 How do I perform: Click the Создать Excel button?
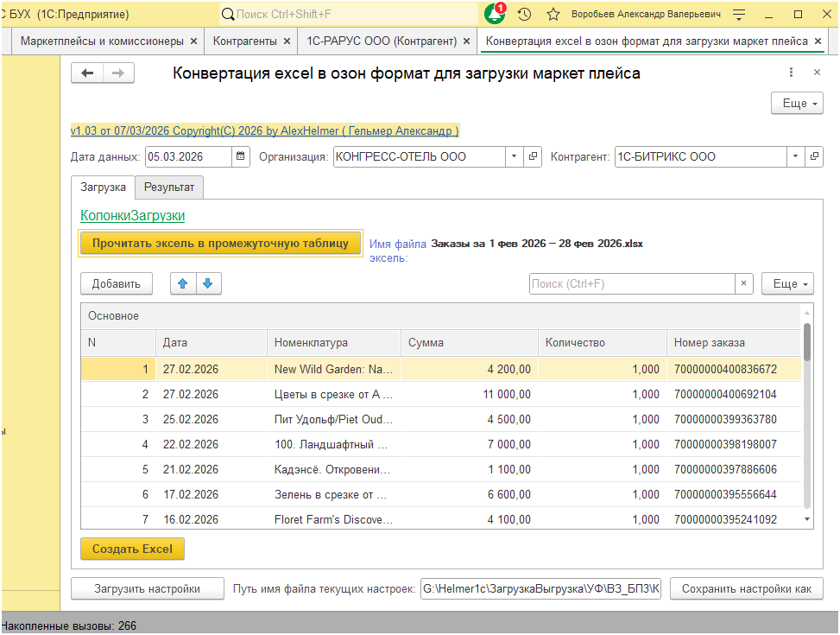(132, 549)
